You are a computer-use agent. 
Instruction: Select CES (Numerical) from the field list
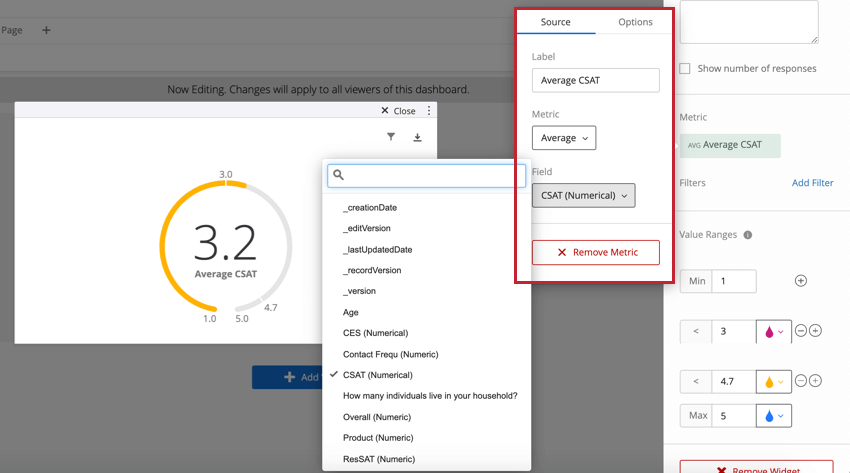[375, 333]
